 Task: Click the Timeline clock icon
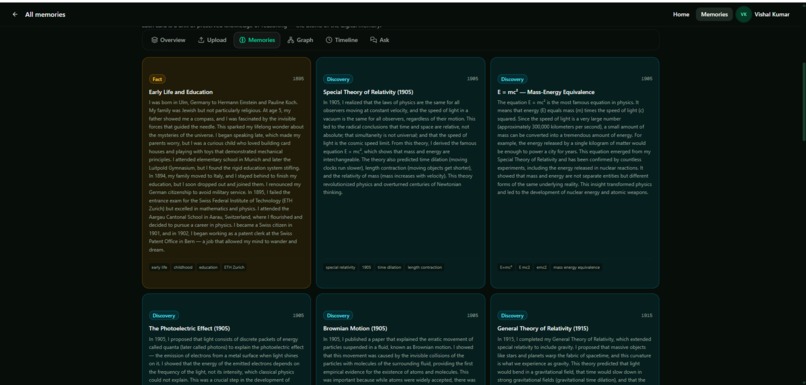point(329,40)
